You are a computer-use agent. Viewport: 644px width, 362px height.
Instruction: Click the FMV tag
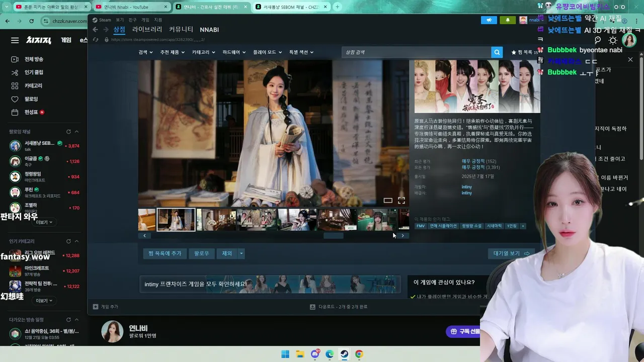[420, 226]
